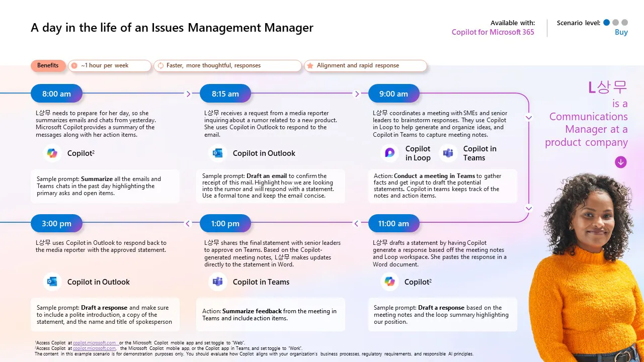Click the 'drafts a statement by having Copilot' paragraph
This screenshot has height=362, width=644.
pyautogui.click(x=440, y=253)
